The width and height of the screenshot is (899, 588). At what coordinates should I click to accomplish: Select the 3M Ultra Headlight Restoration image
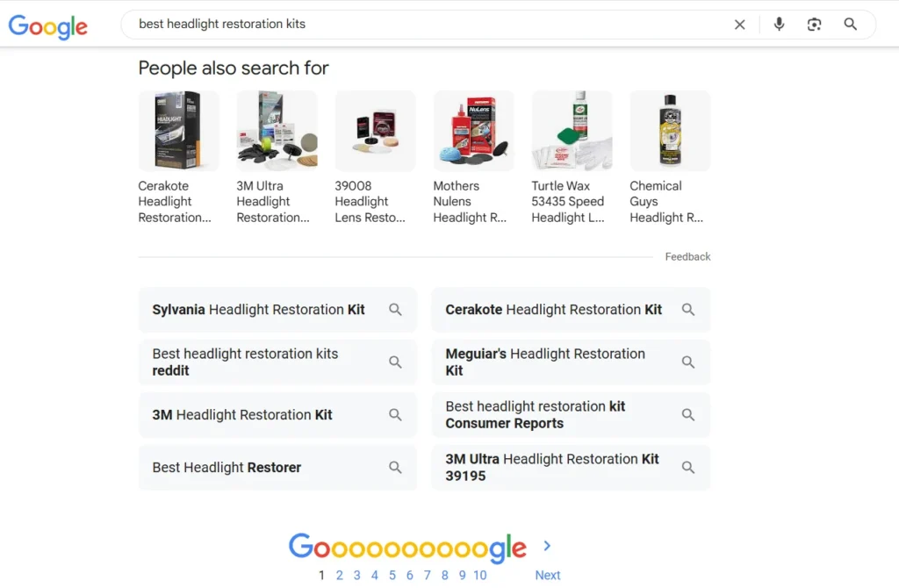coord(277,131)
